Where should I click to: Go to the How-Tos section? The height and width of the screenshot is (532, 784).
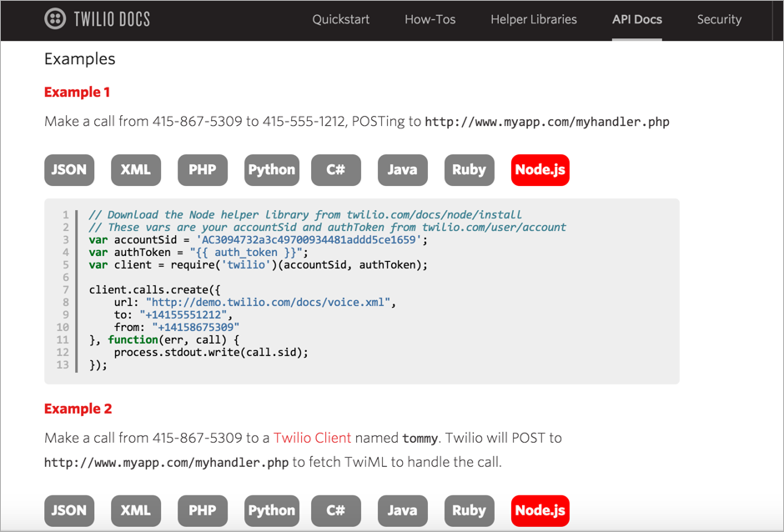coord(429,19)
